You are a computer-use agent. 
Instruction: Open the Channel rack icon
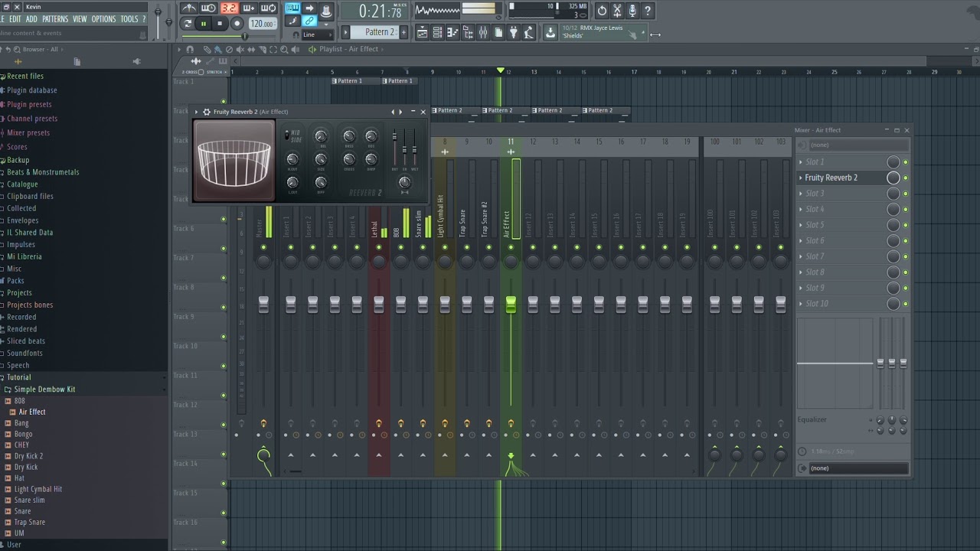pos(437,32)
